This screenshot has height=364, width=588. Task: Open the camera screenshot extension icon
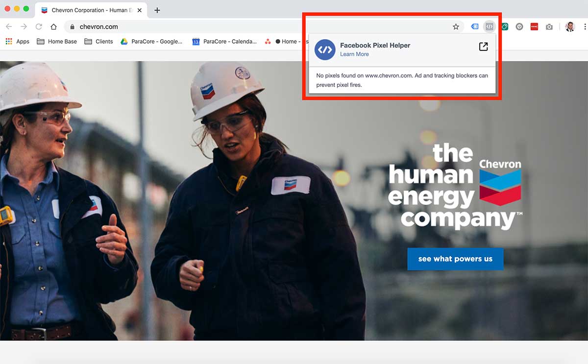[549, 27]
